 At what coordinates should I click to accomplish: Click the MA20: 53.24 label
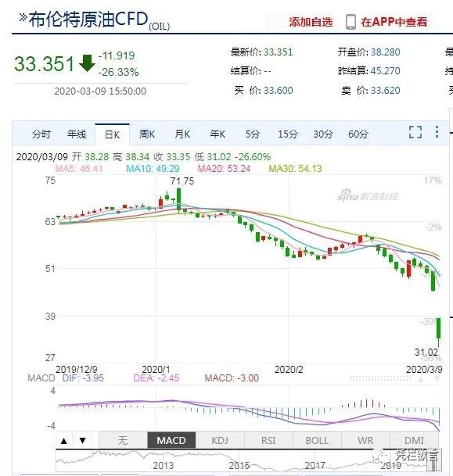coord(225,169)
